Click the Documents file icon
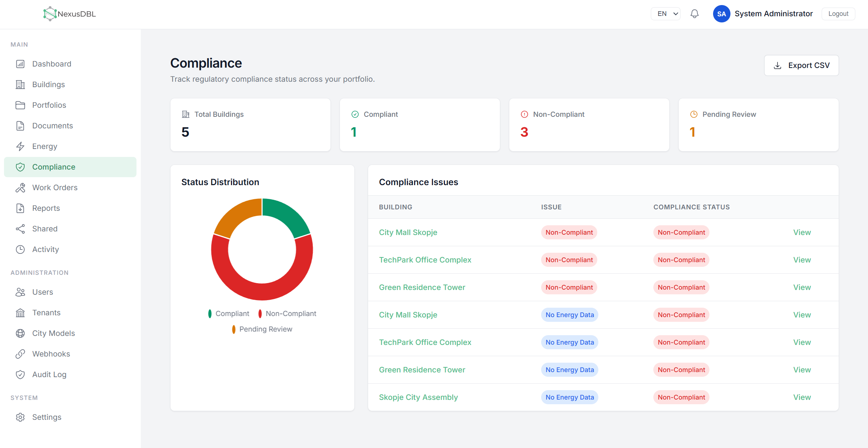The height and width of the screenshot is (448, 868). point(20,126)
